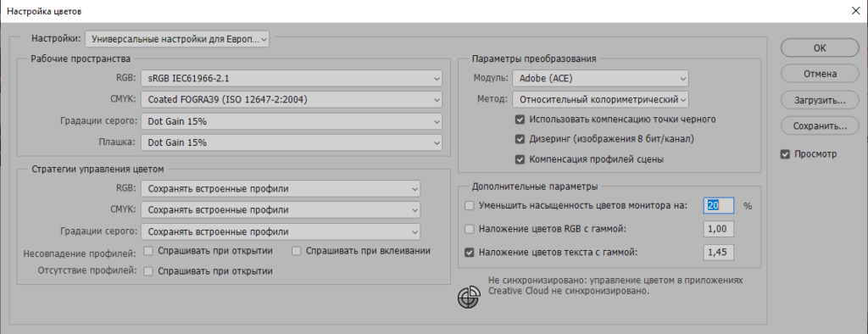This screenshot has height=334, width=868.
Task: Open Градации серого Dot Gain 15% dropdown
Action: tap(292, 120)
